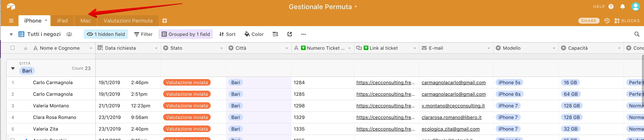Open the user account avatar
This screenshot has width=644, height=140.
[x=635, y=7]
